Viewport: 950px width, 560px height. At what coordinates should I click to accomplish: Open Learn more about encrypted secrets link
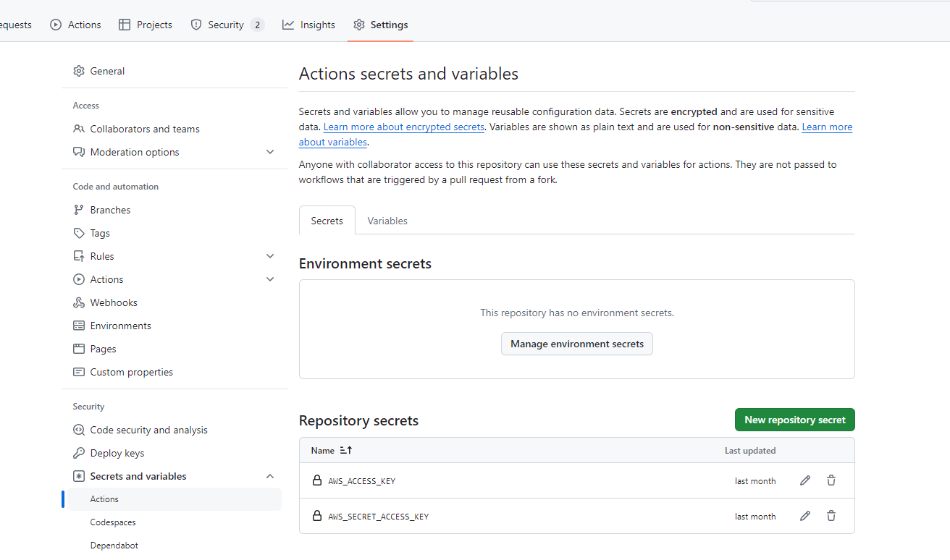pyautogui.click(x=404, y=127)
